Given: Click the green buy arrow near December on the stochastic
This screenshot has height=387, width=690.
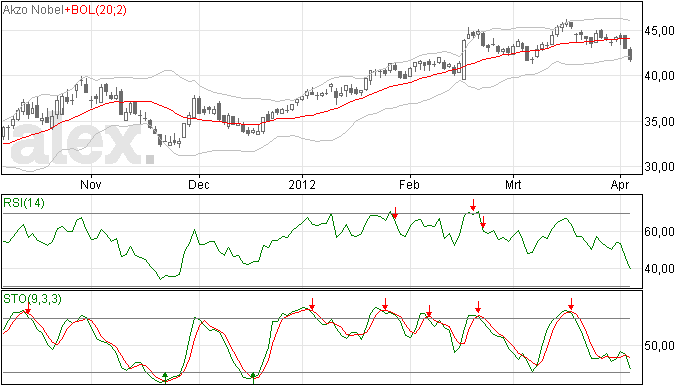Looking at the screenshot, I should 165,378.
